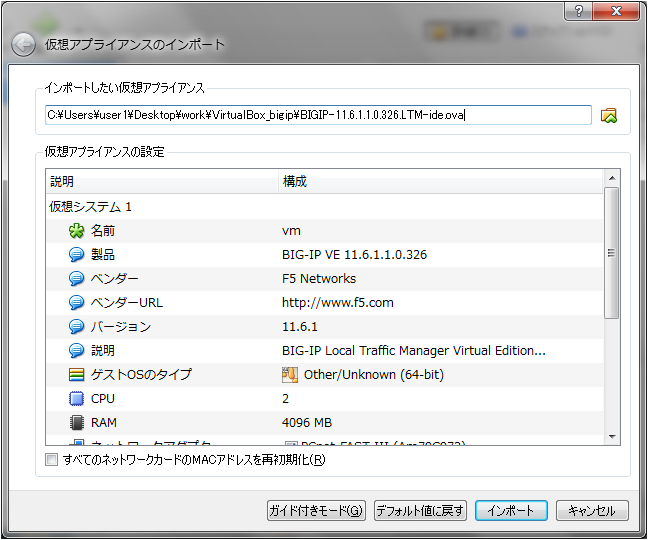Click デフォルト値に戻す to restore defaults
Screen dimensions: 648x540
420,511
